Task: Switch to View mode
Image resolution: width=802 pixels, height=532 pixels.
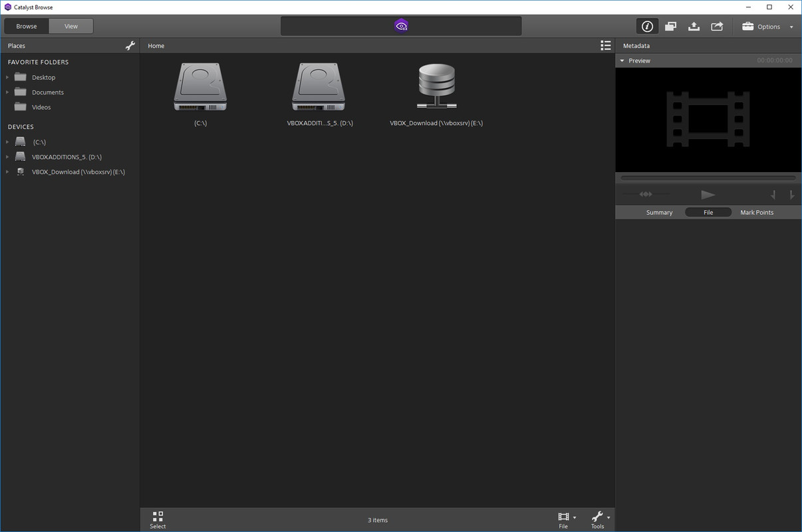Action: pyautogui.click(x=71, y=26)
